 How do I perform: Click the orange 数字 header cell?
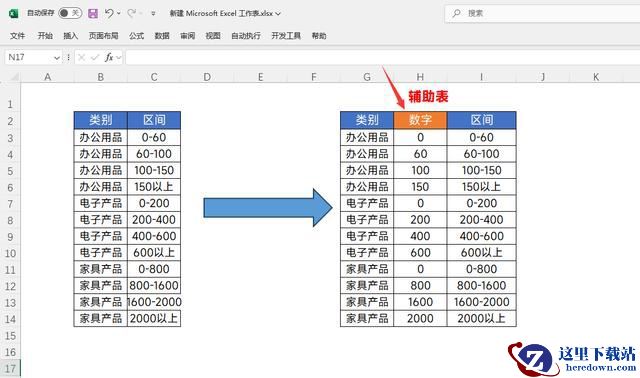[x=420, y=120]
